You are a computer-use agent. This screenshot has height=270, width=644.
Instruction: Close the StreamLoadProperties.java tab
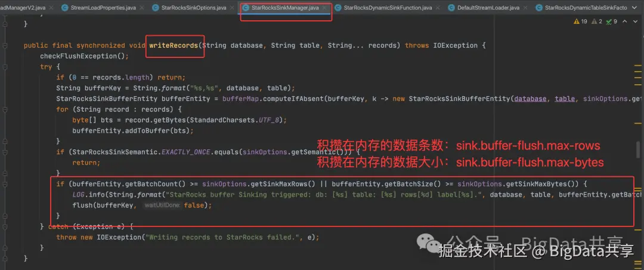click(x=142, y=8)
